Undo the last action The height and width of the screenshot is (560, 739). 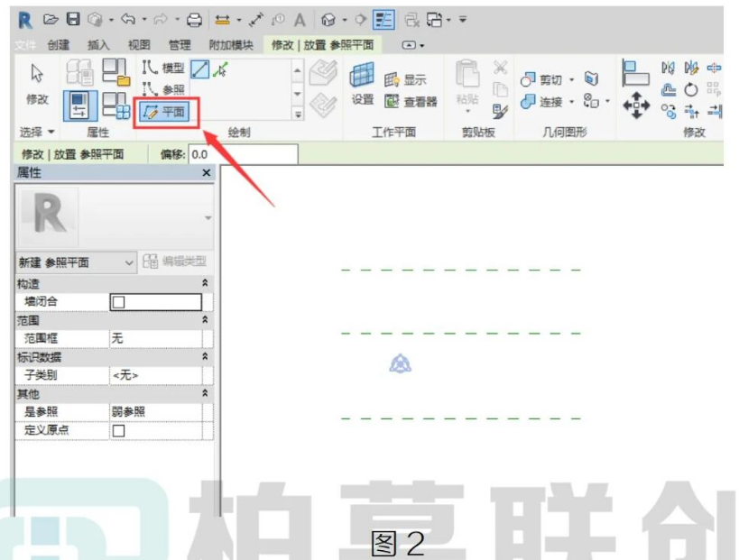coord(128,19)
